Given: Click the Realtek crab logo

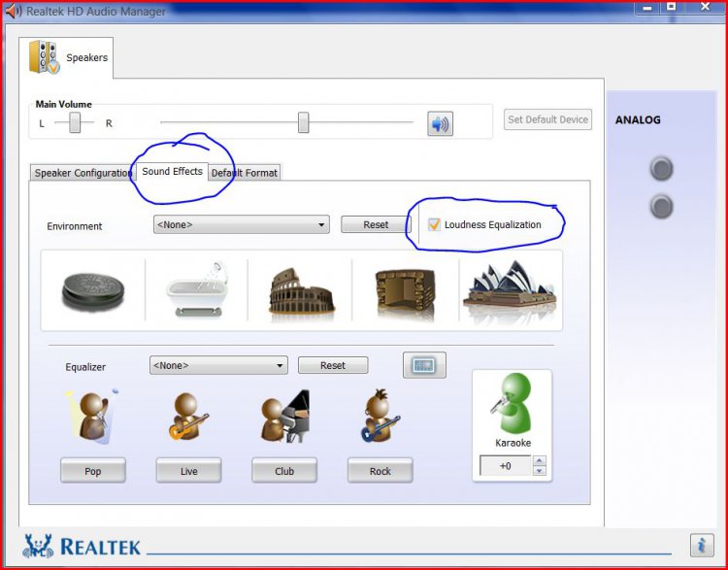Looking at the screenshot, I should [x=37, y=547].
